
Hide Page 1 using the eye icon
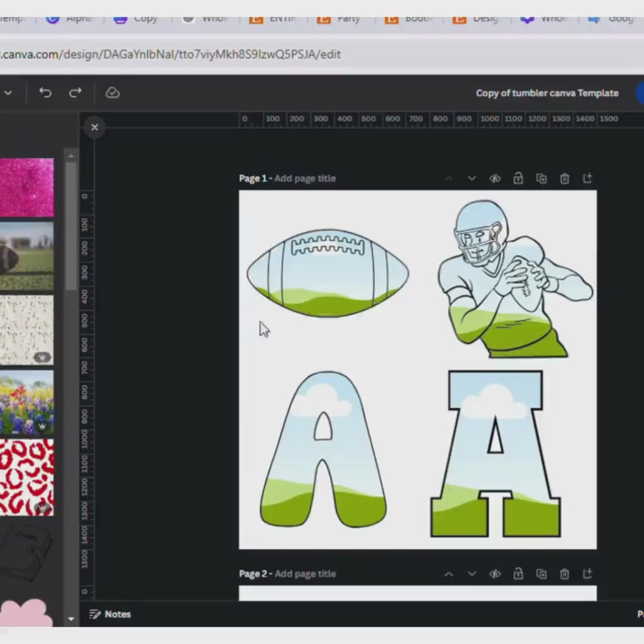(495, 179)
